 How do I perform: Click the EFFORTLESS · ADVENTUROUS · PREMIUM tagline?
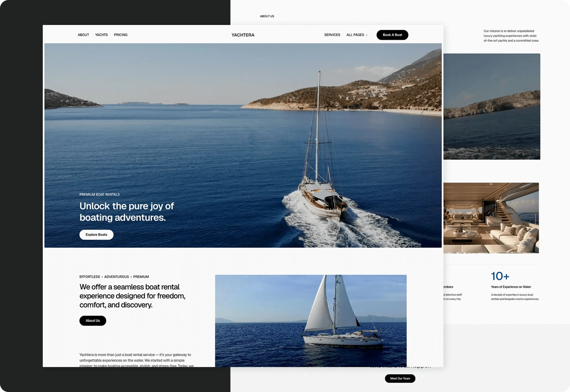[x=114, y=277]
